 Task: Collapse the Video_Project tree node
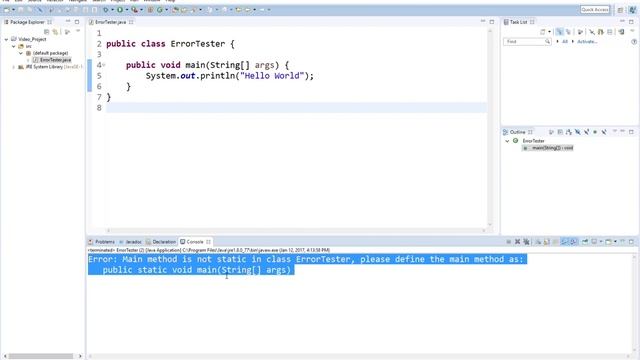coord(7,39)
